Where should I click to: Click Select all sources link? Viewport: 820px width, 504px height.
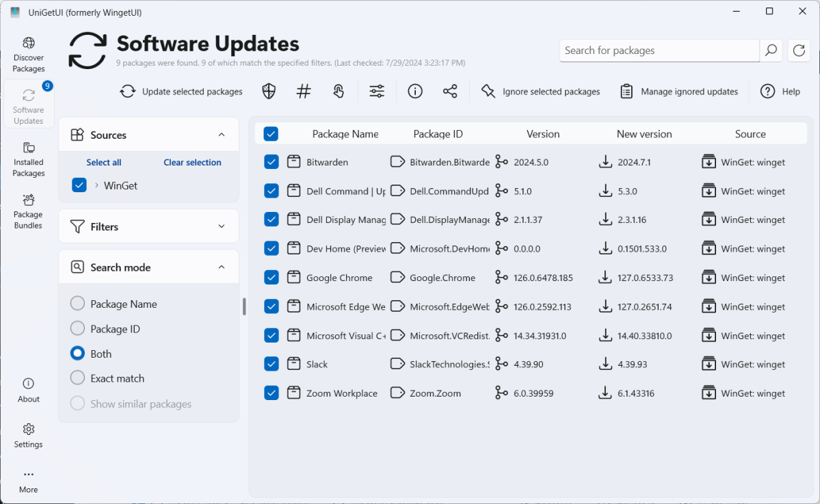point(103,162)
